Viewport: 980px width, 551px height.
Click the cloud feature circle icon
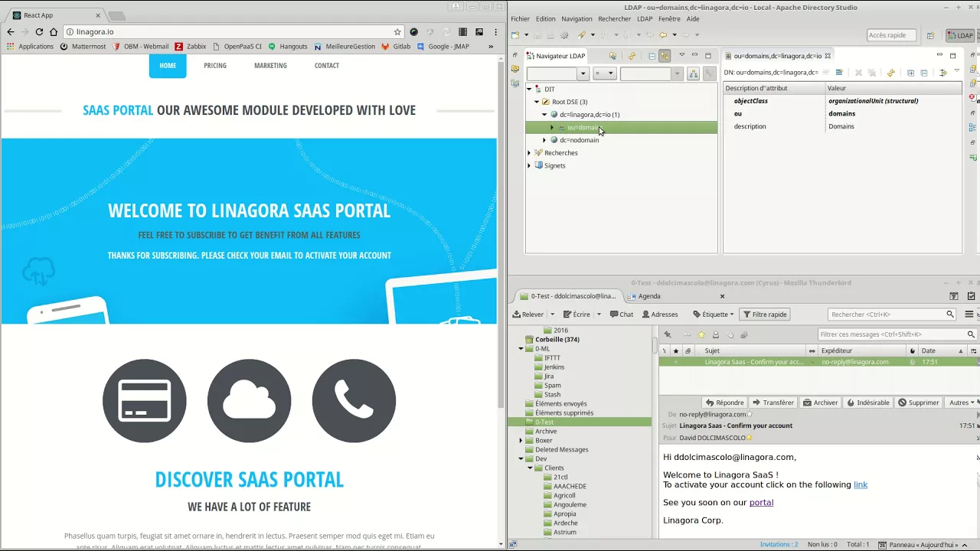(249, 400)
